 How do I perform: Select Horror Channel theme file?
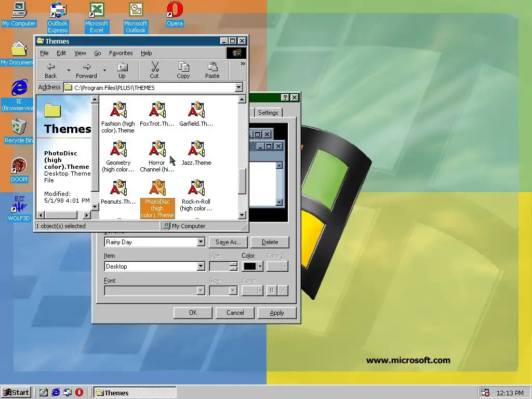coord(157,156)
